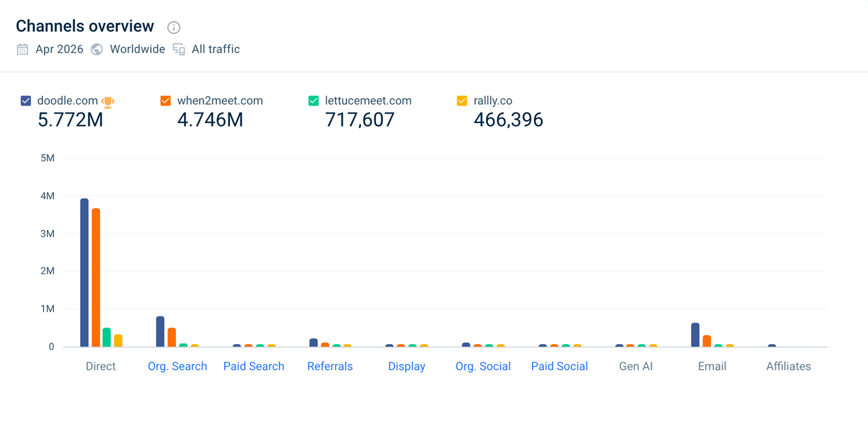Toggle the lettucemeet.com checkbox
Screen dimensions: 868x435
[314, 101]
